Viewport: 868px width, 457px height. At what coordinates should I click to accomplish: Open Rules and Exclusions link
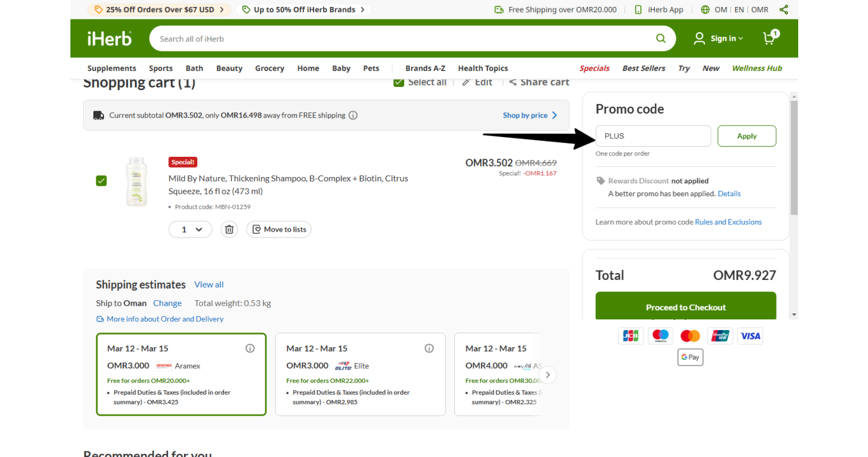click(728, 222)
